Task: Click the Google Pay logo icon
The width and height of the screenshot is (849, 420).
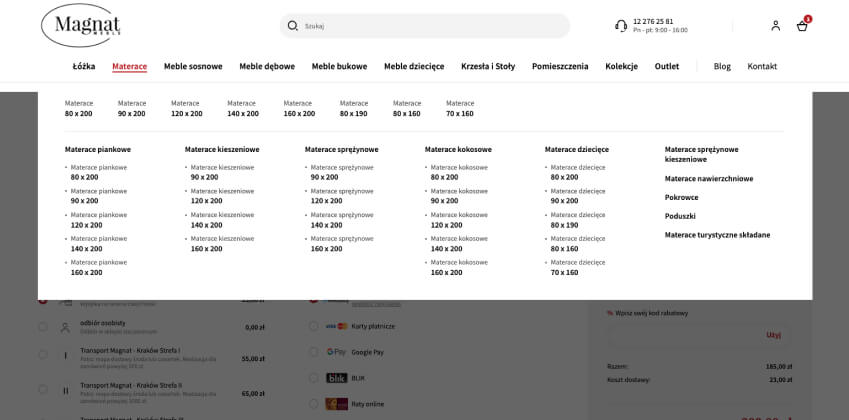Action: point(335,353)
